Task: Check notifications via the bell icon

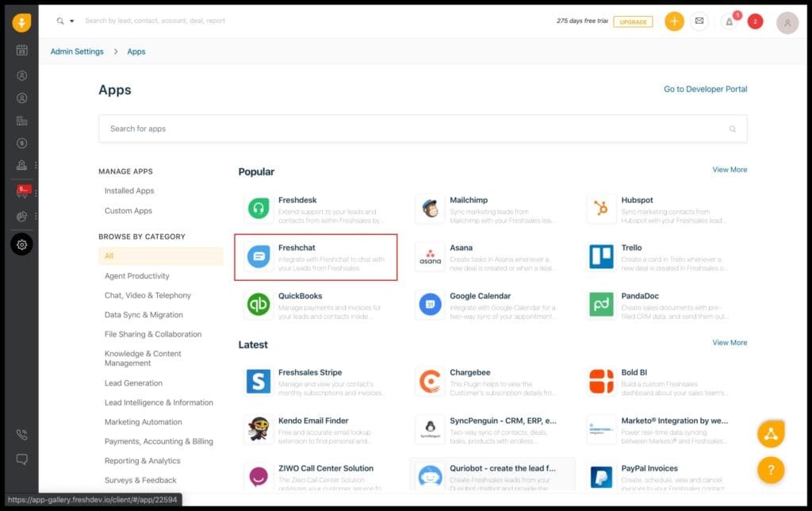Action: (x=729, y=21)
